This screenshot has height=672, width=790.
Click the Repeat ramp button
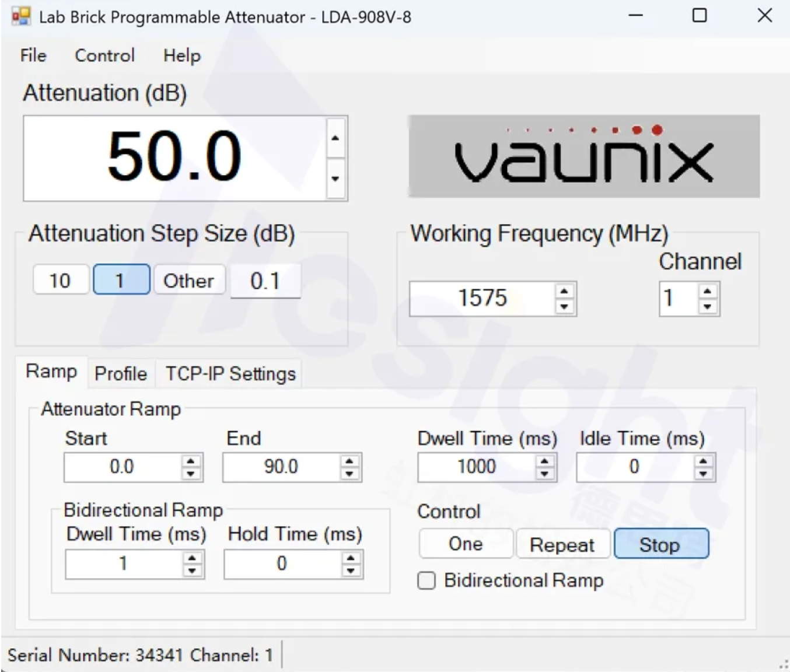[562, 544]
